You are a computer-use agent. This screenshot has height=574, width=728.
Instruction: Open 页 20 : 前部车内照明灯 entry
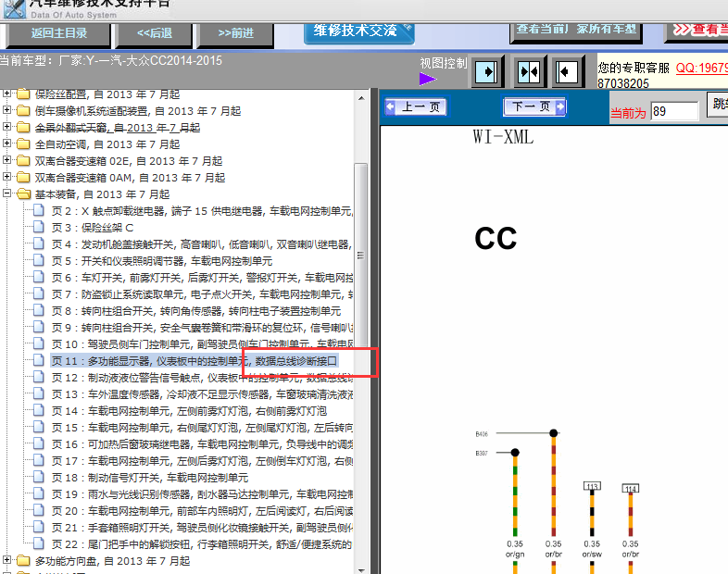coord(202,511)
